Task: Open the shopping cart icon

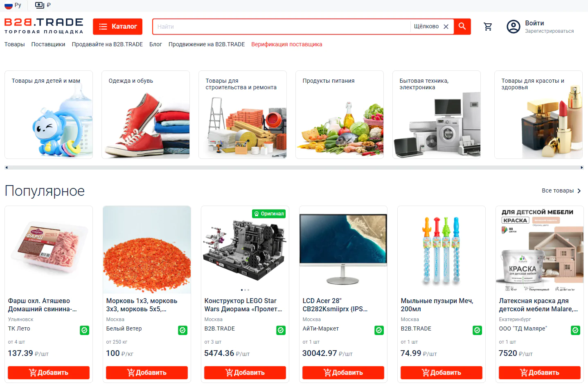Action: pyautogui.click(x=488, y=27)
